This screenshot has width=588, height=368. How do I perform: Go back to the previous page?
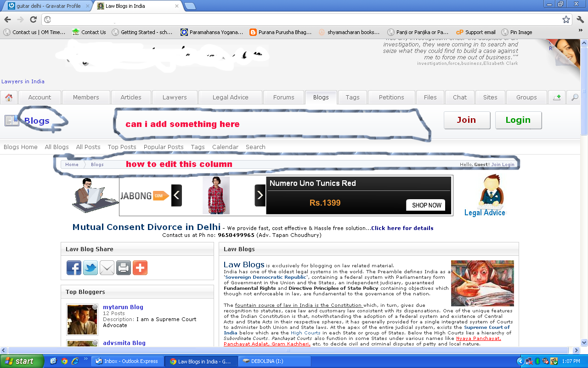click(x=7, y=19)
